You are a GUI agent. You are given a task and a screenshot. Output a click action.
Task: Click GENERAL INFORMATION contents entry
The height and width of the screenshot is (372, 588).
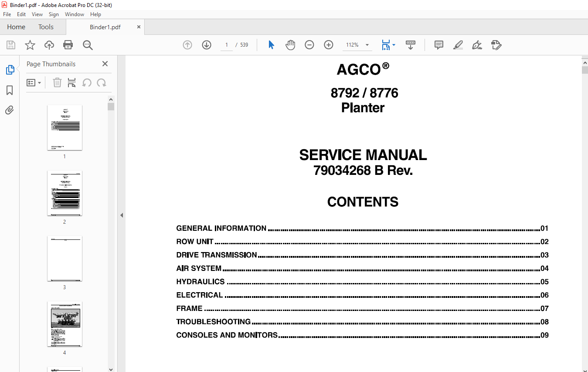tap(362, 228)
